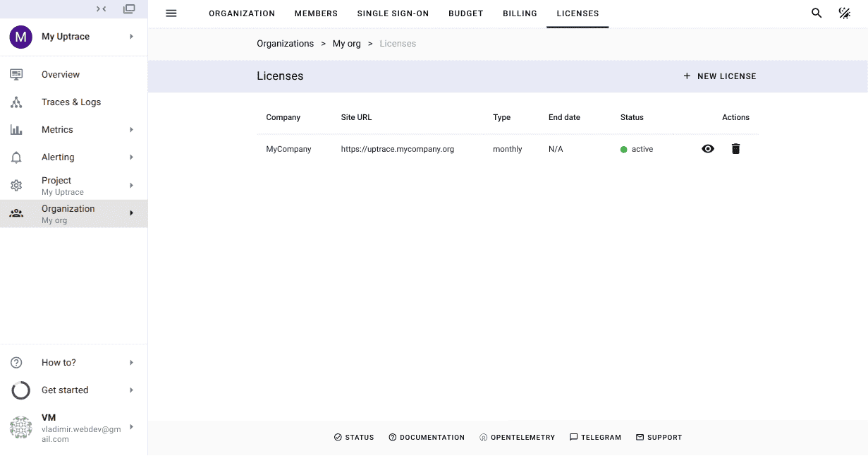Click the window stack icon in sidebar header
This screenshot has height=456, width=868.
tap(129, 9)
